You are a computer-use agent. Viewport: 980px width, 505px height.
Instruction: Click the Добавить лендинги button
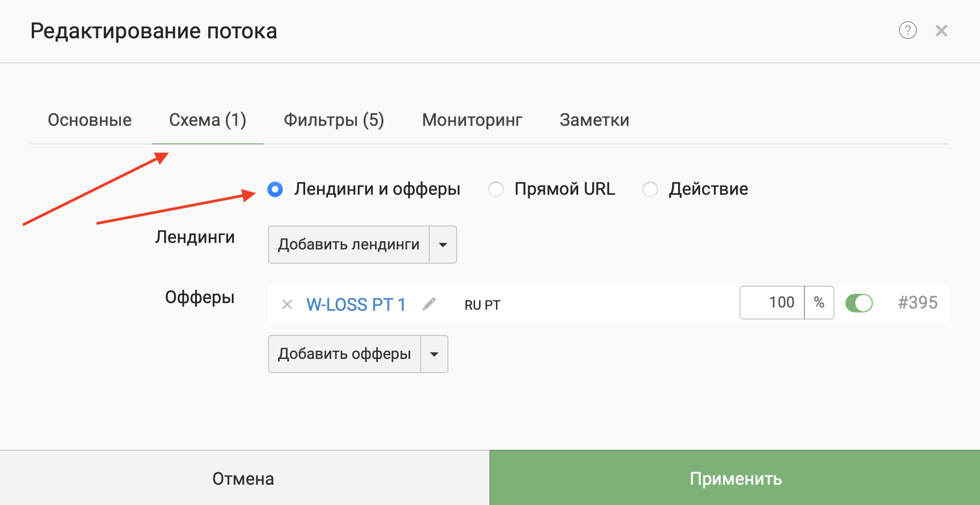pos(349,245)
